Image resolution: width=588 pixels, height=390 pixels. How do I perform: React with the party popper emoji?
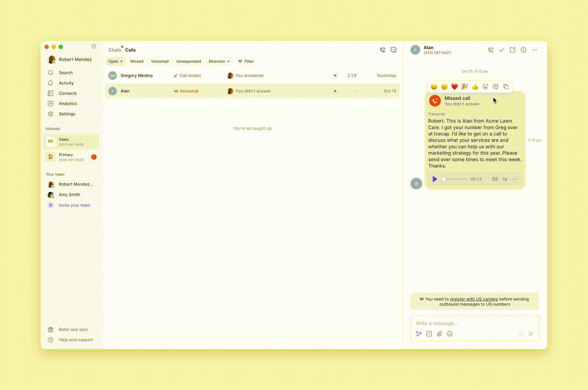click(x=465, y=86)
